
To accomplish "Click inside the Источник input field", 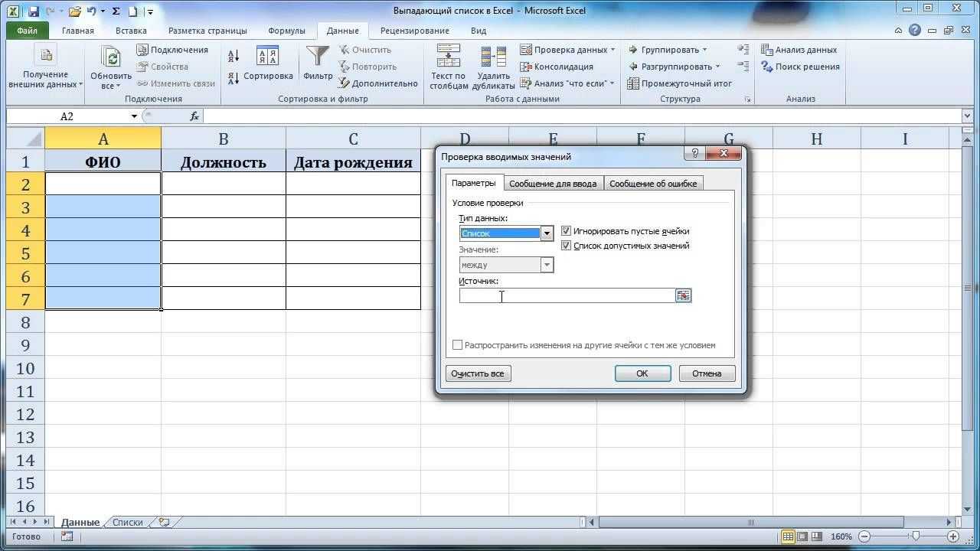I will point(567,295).
